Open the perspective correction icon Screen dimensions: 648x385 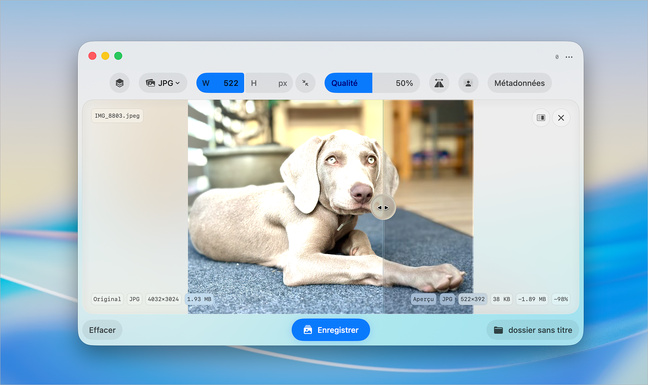439,83
